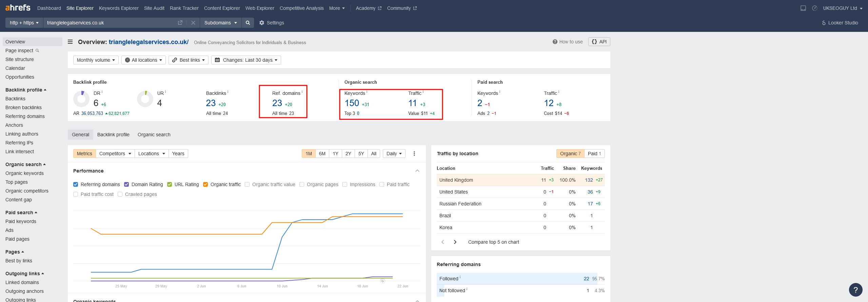Tick the Crawled pages checkbox

(x=120, y=194)
